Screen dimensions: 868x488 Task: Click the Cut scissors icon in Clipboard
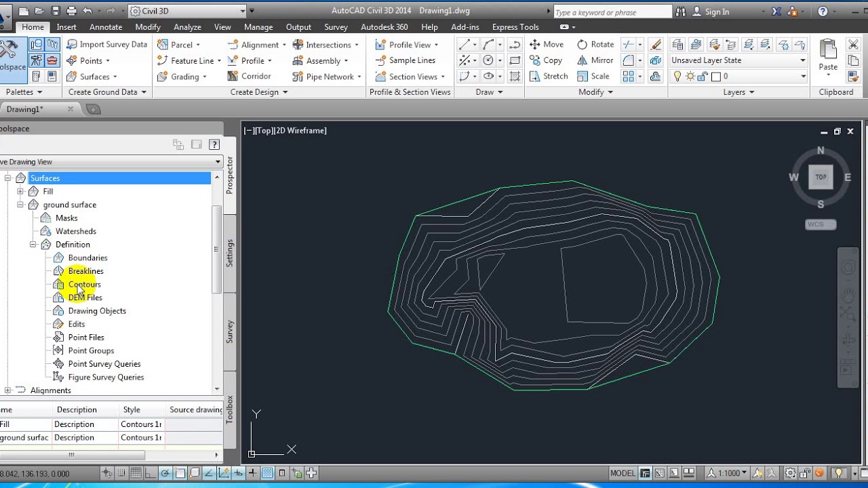point(854,44)
